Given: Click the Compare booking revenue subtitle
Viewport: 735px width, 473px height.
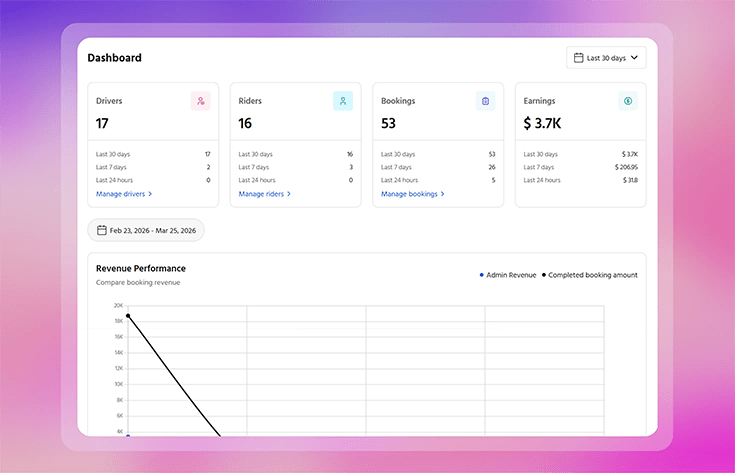Looking at the screenshot, I should 138,282.
